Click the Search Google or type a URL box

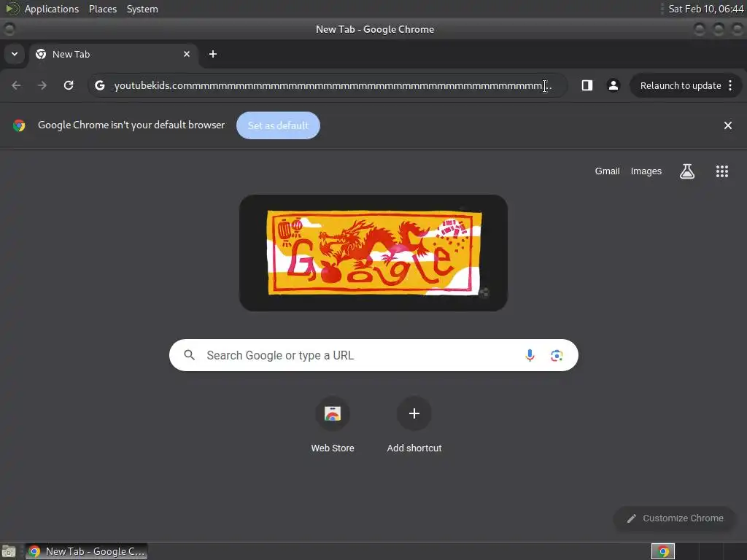click(373, 355)
